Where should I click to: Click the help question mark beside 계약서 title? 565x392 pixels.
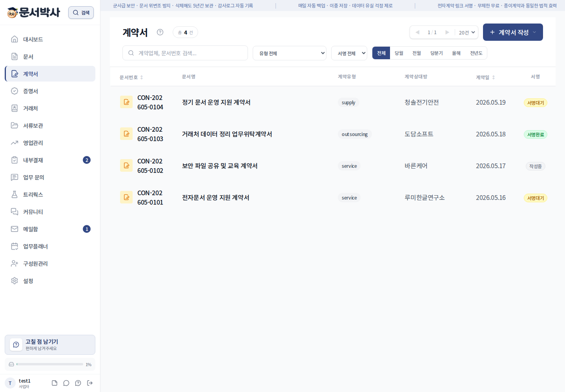[x=160, y=32]
